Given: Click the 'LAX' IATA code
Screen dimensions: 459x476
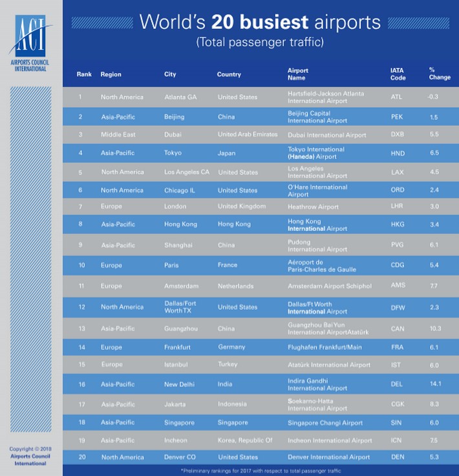Looking at the screenshot, I should (397, 172).
